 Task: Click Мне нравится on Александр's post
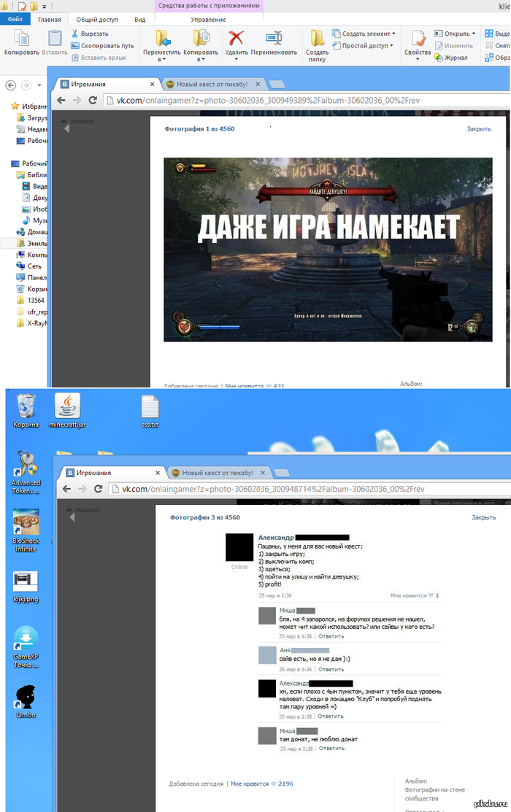[415, 595]
